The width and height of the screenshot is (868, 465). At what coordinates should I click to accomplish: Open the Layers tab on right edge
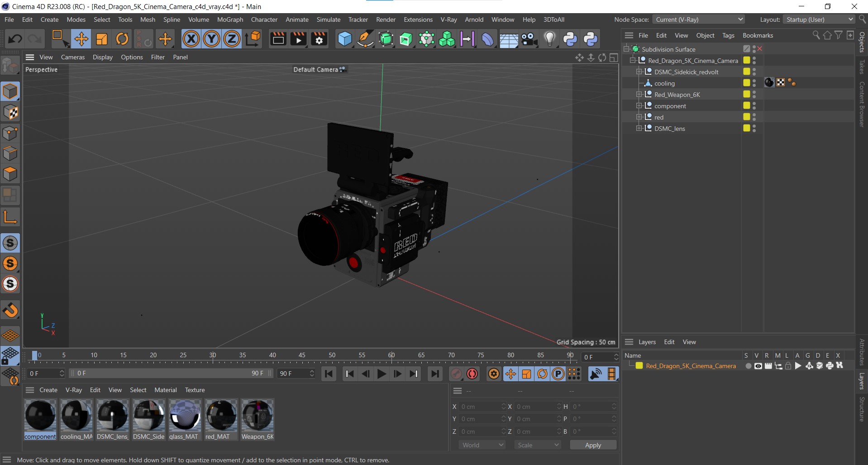(862, 381)
